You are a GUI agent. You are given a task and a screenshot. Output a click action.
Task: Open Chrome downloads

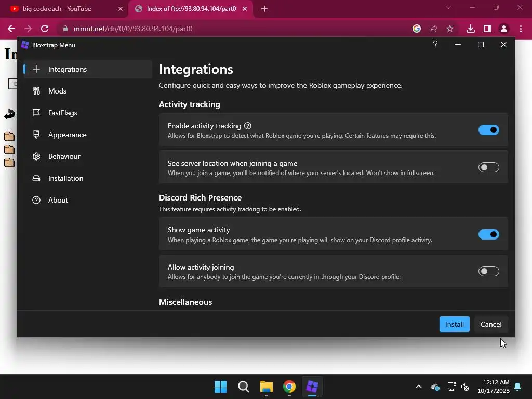click(x=471, y=29)
